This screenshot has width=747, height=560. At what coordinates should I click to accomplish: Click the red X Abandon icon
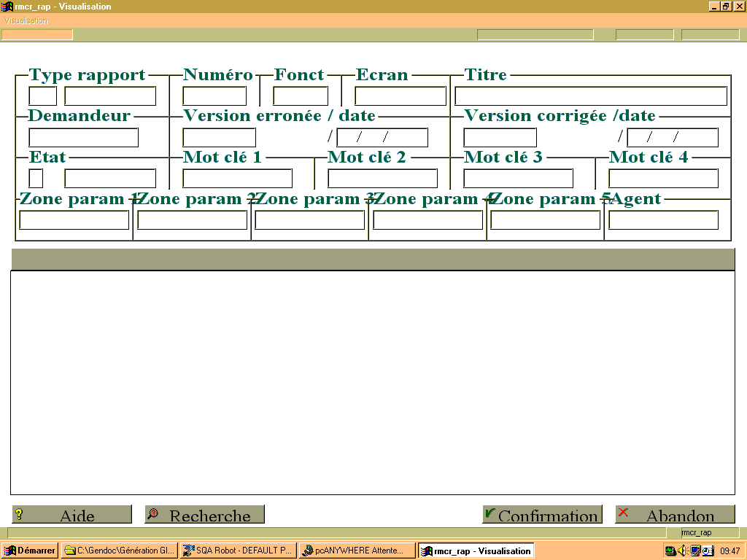tap(623, 513)
